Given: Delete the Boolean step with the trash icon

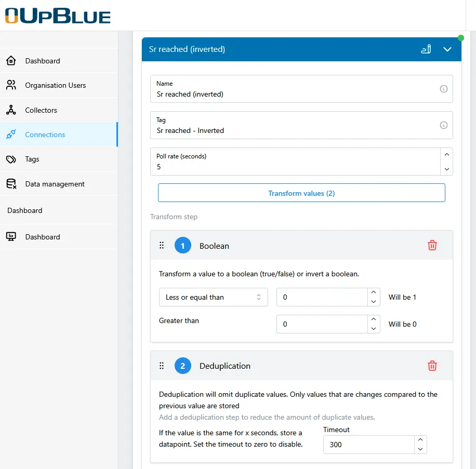Looking at the screenshot, I should 432,245.
